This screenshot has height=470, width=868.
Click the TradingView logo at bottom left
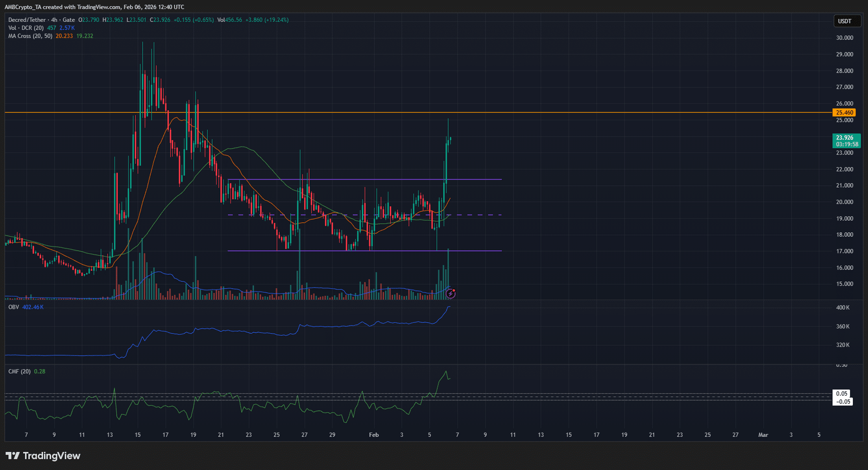click(x=43, y=456)
